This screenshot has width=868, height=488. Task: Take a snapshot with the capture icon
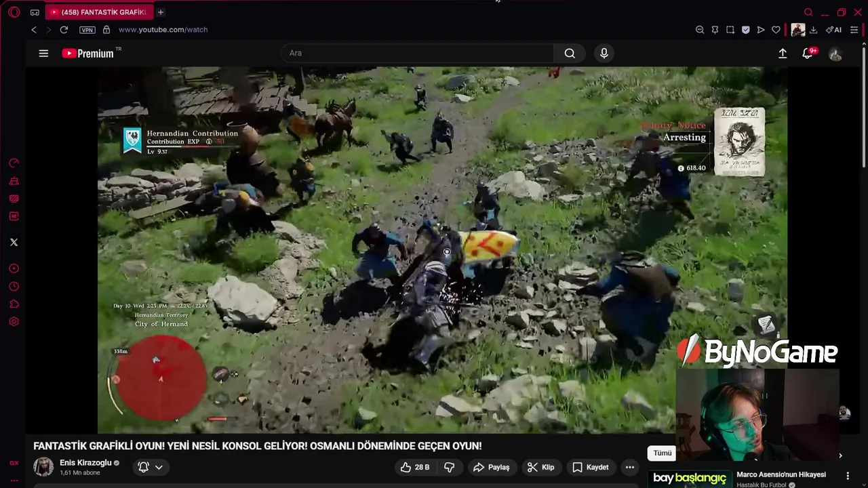pos(730,30)
